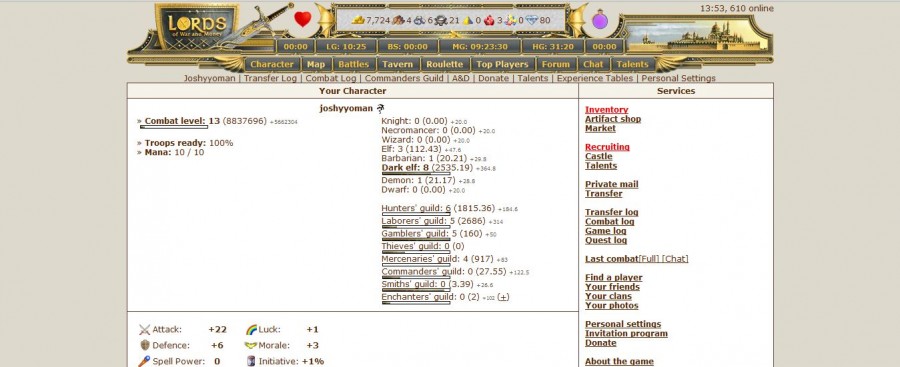Open the Inventory link in Services
The width and height of the screenshot is (900, 367).
coord(606,110)
